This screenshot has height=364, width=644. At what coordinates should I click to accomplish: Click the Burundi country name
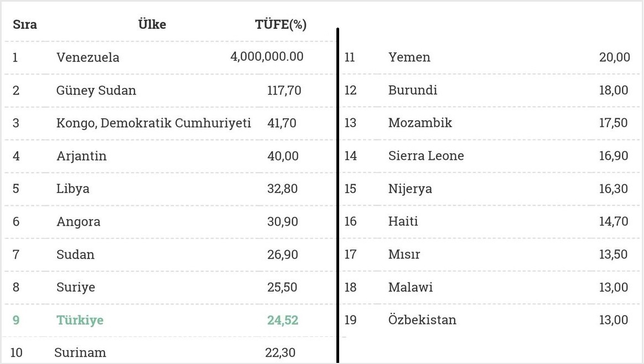coord(412,90)
